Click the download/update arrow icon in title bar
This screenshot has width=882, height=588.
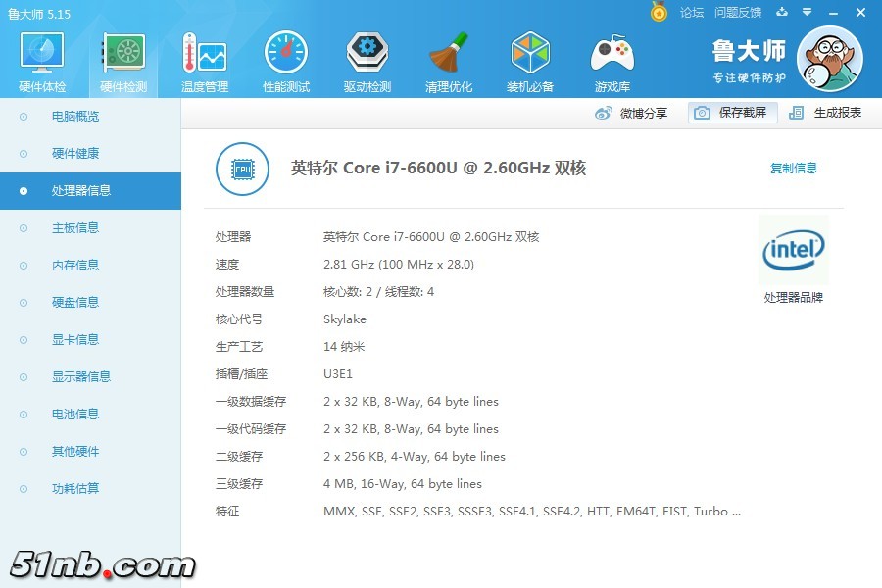tap(781, 12)
